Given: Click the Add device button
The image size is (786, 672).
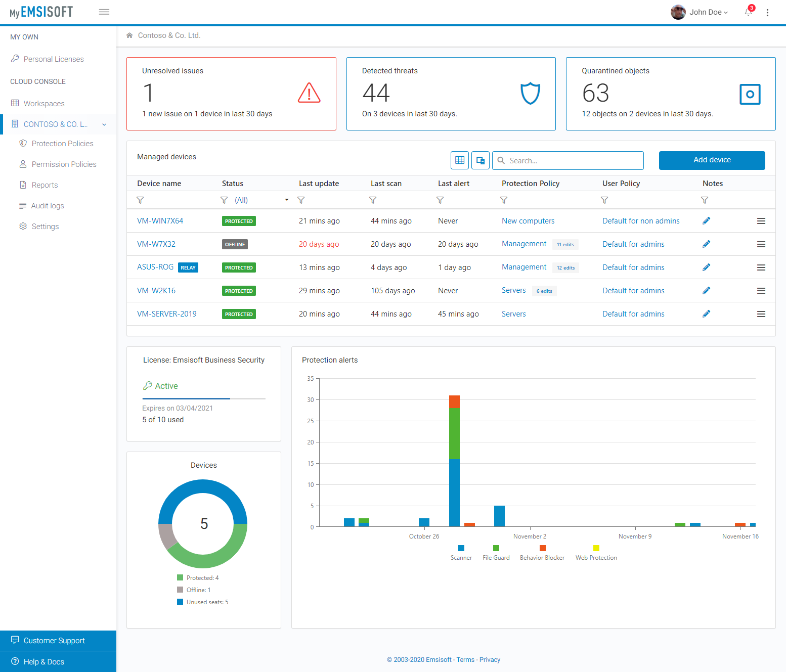Looking at the screenshot, I should click(x=712, y=160).
